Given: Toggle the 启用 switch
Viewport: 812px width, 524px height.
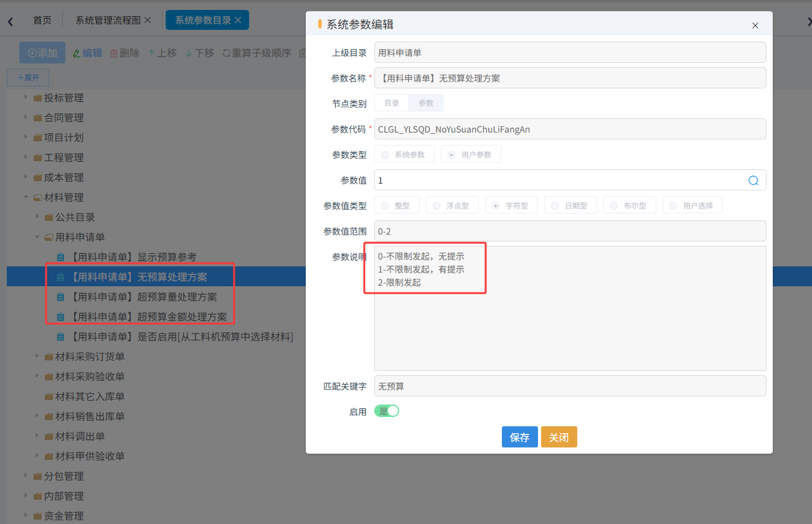Looking at the screenshot, I should [x=387, y=411].
